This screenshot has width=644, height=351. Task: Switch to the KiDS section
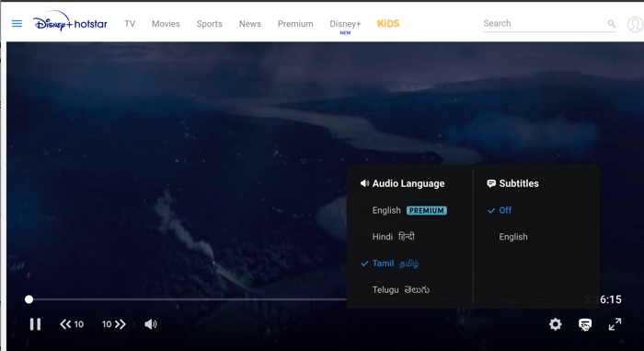coord(388,23)
